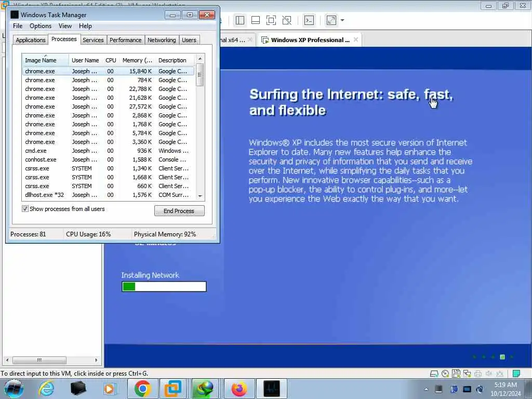
Task: Open the clock showing 5:19 AM
Action: [506, 389]
